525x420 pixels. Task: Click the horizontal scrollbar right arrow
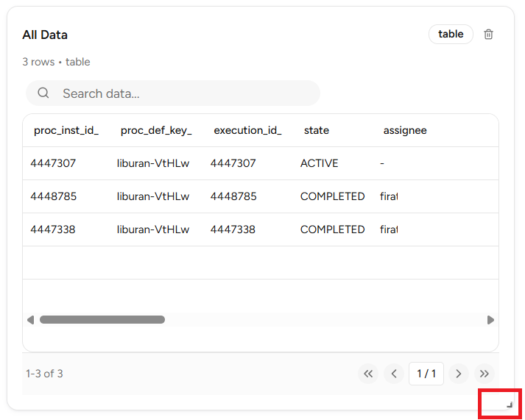490,320
